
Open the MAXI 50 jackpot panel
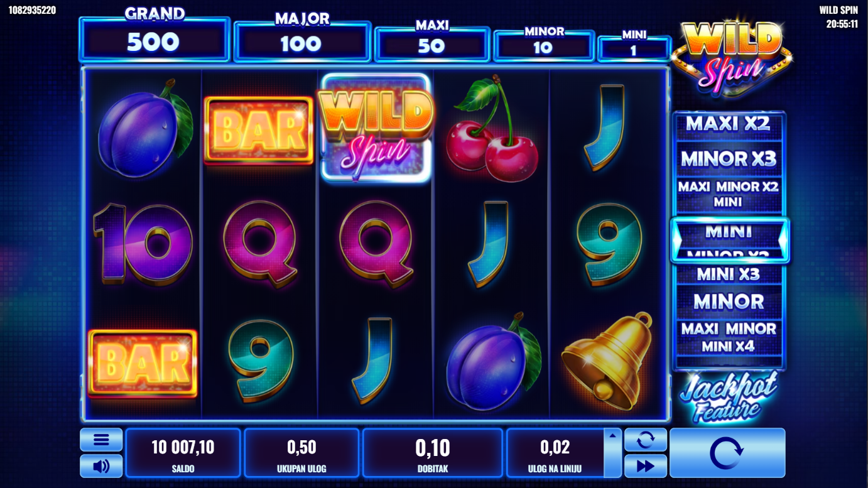tap(432, 44)
